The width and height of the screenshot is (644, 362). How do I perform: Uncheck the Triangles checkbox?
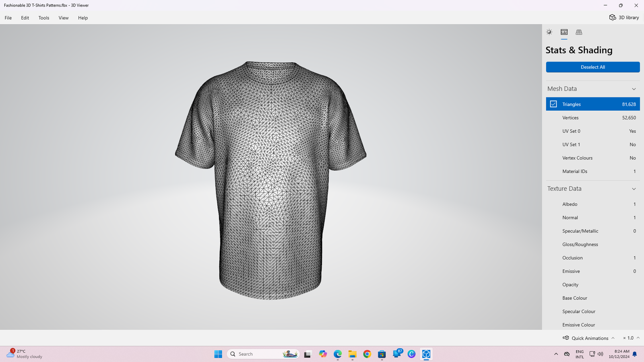pos(553,104)
